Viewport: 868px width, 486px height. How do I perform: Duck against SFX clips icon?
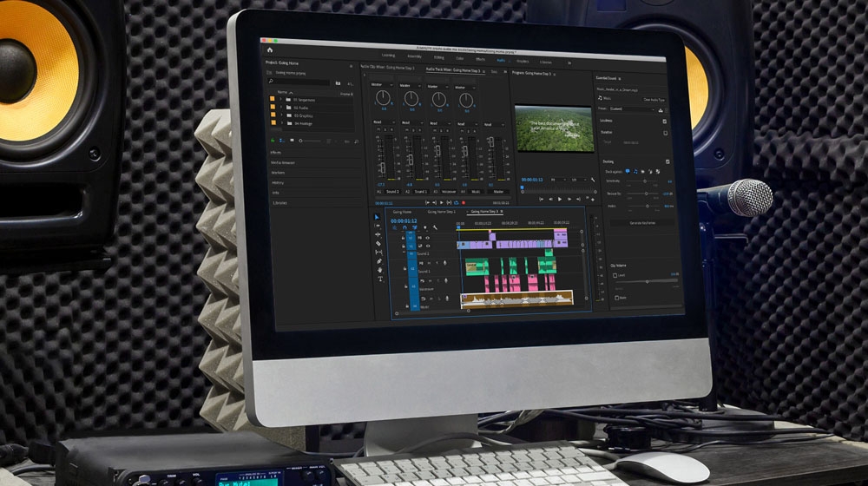click(x=642, y=172)
